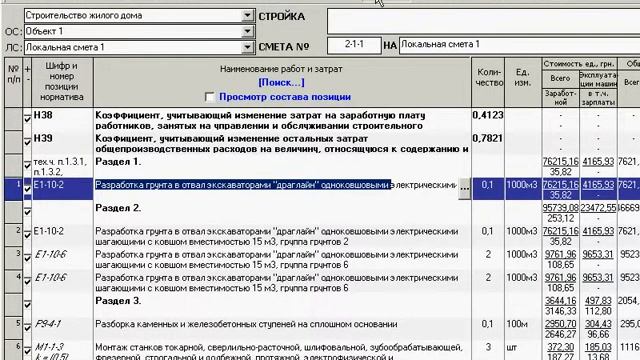The width and height of the screenshot is (640, 360).
Task: Click the ellipsis button in selected row
Action: 464,189
